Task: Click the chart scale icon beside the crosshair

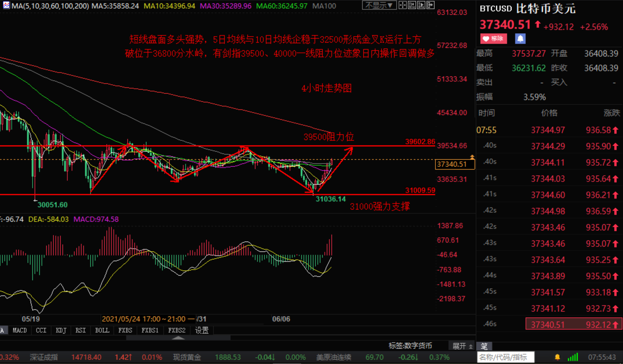Action: pos(412,5)
